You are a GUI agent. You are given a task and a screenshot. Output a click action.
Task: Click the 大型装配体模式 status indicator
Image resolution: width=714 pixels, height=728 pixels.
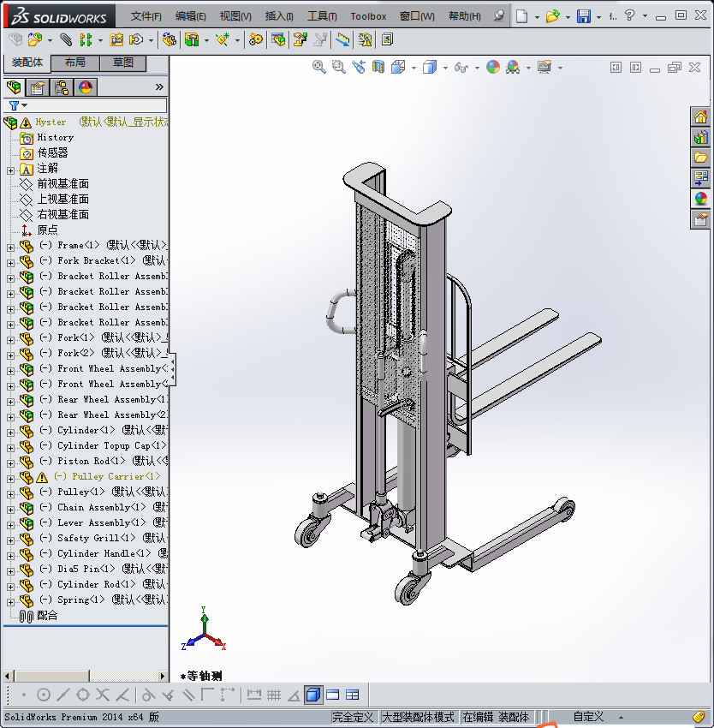click(x=418, y=718)
